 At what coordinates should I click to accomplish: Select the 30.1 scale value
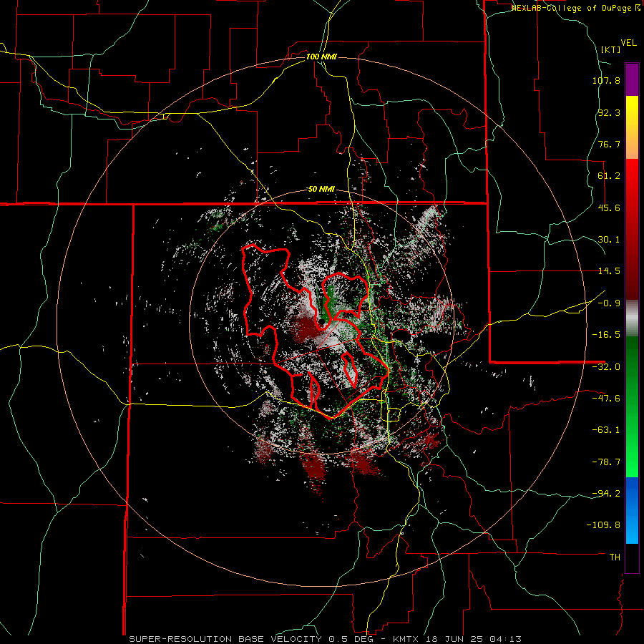click(609, 240)
